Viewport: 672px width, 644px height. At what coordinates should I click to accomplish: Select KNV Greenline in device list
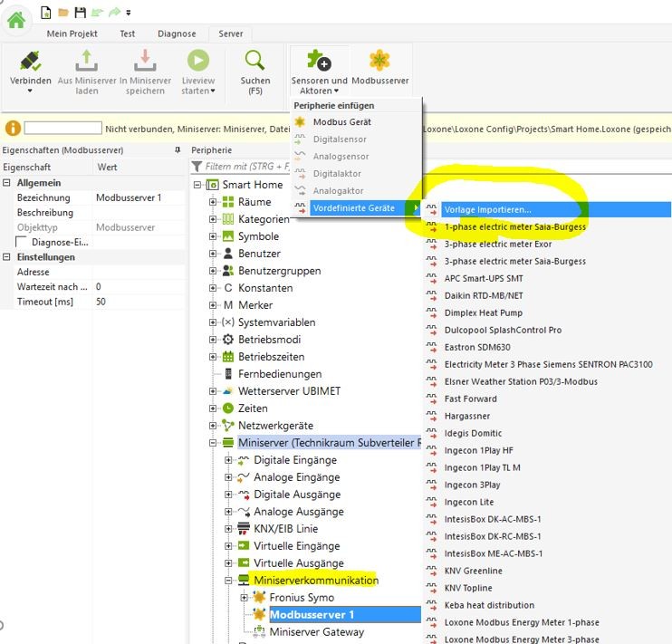(x=473, y=571)
